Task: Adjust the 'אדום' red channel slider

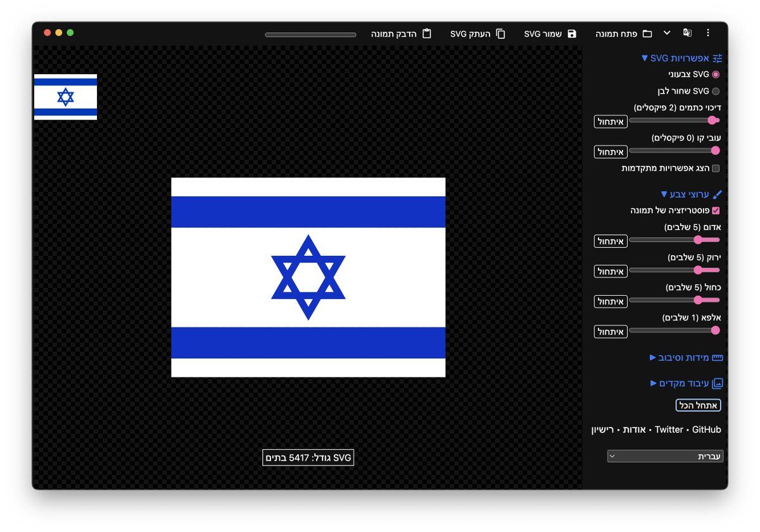Action: point(674,240)
